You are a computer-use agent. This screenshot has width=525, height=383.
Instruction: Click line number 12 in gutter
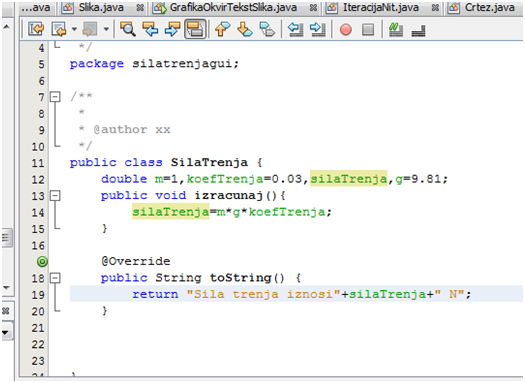[x=38, y=180]
